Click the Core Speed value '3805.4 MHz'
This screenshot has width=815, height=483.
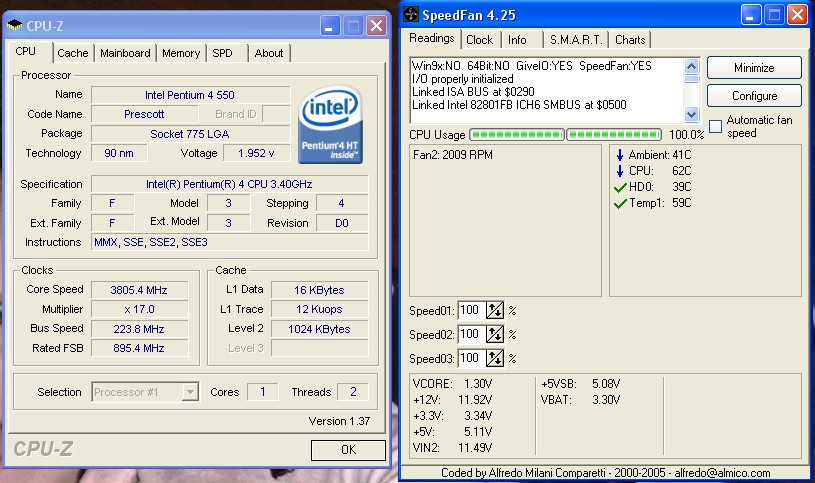[139, 290]
